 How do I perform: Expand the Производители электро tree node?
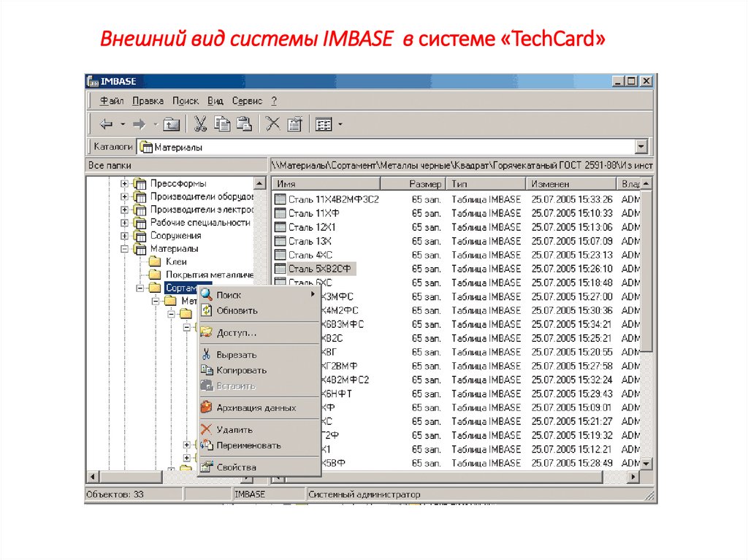pyautogui.click(x=124, y=210)
